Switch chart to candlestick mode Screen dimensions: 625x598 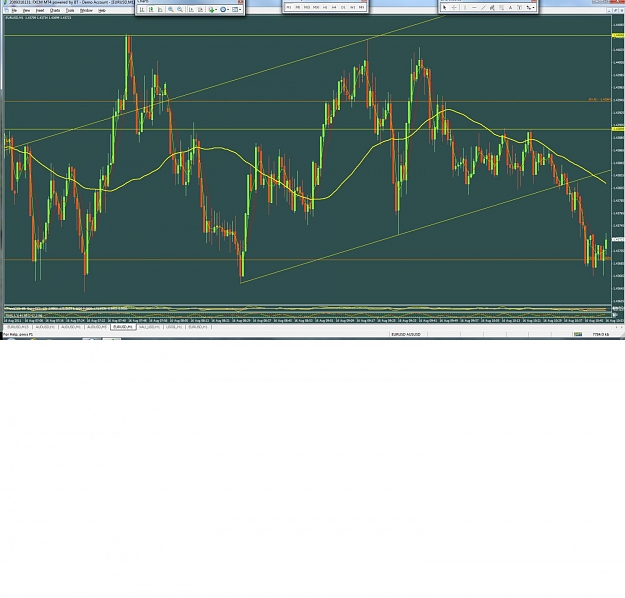[151, 10]
